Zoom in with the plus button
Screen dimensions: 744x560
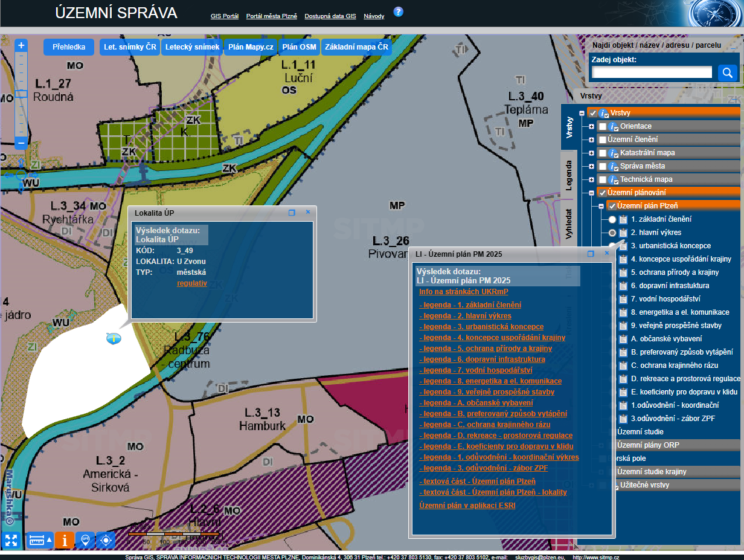tap(21, 45)
